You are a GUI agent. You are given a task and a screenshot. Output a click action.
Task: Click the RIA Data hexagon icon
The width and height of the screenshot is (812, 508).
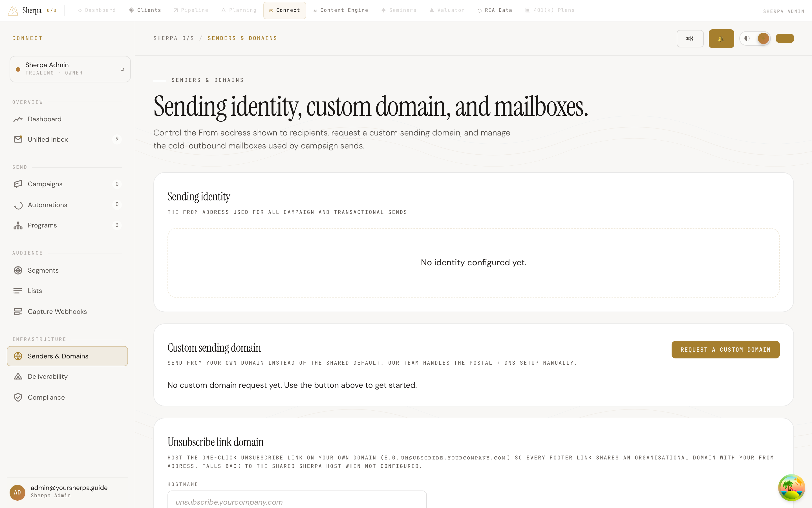click(480, 11)
